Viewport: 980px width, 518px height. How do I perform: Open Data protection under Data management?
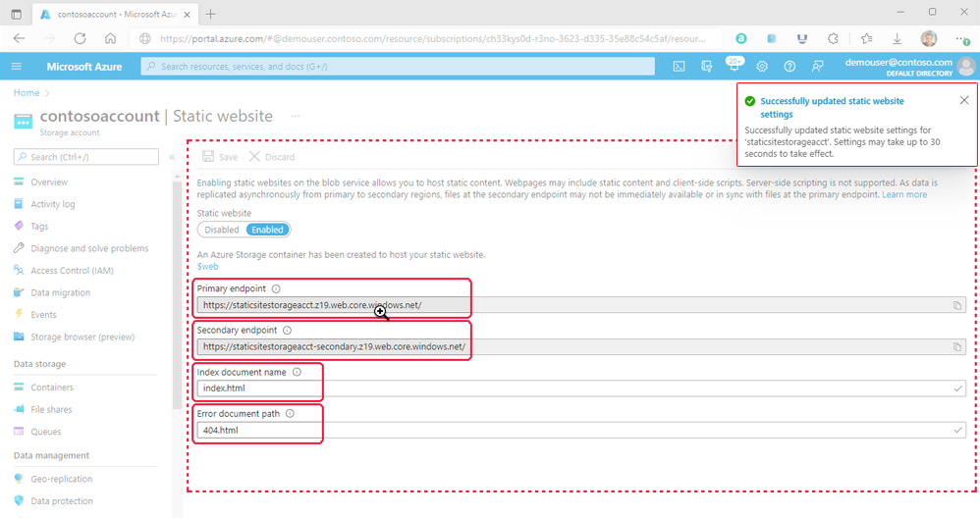pos(62,501)
